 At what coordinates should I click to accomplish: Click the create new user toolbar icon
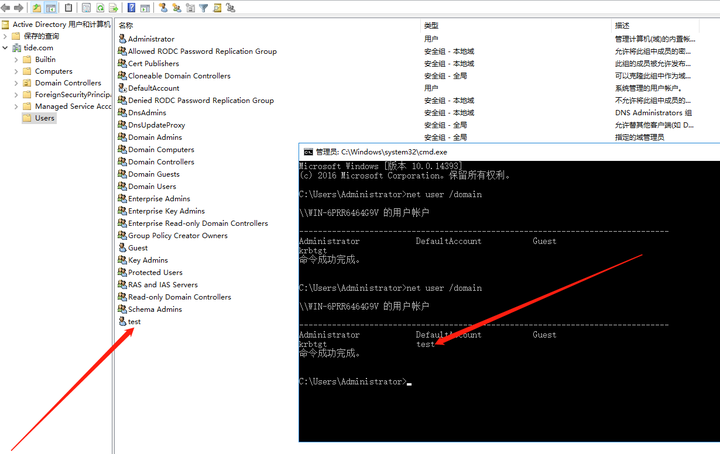[163, 8]
